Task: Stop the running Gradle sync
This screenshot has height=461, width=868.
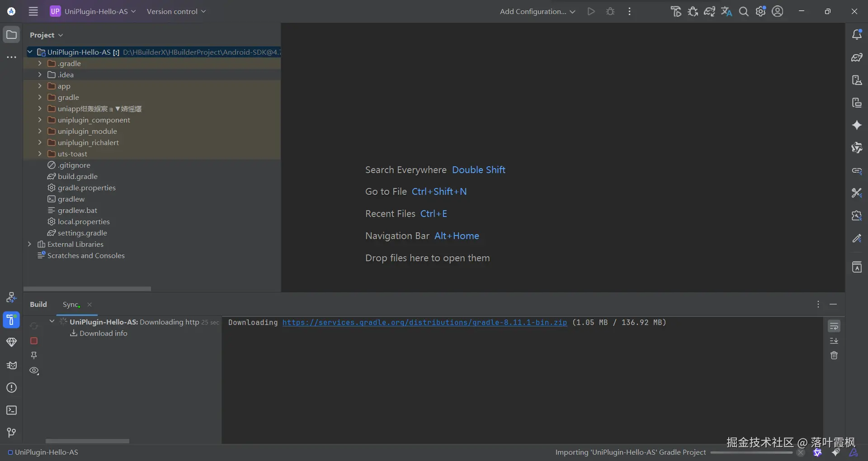Action: point(34,341)
